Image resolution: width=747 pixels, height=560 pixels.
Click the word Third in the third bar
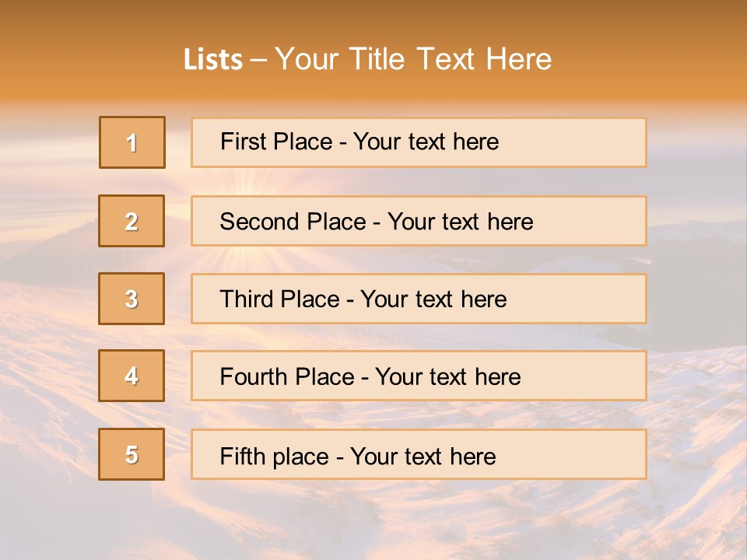click(x=247, y=299)
